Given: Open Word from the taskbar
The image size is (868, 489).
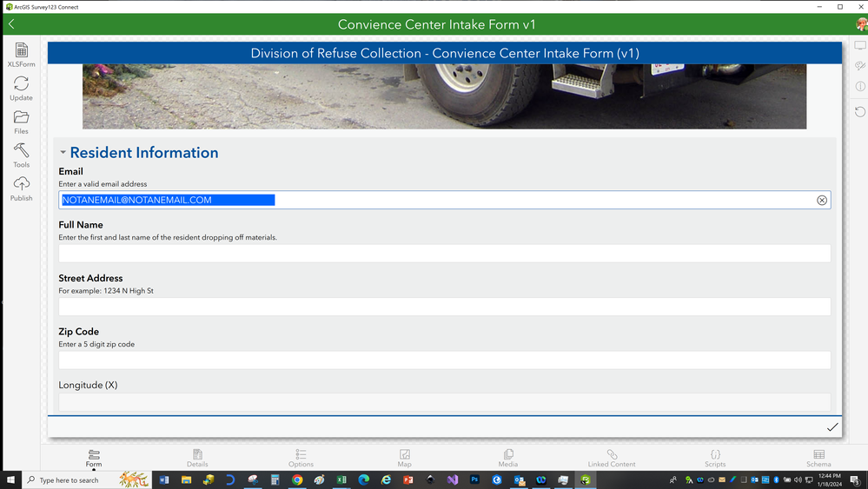Looking at the screenshot, I should coord(164,479).
